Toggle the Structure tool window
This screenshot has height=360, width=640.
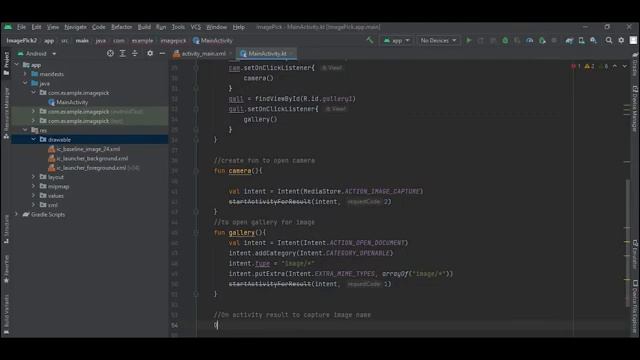tap(6, 229)
